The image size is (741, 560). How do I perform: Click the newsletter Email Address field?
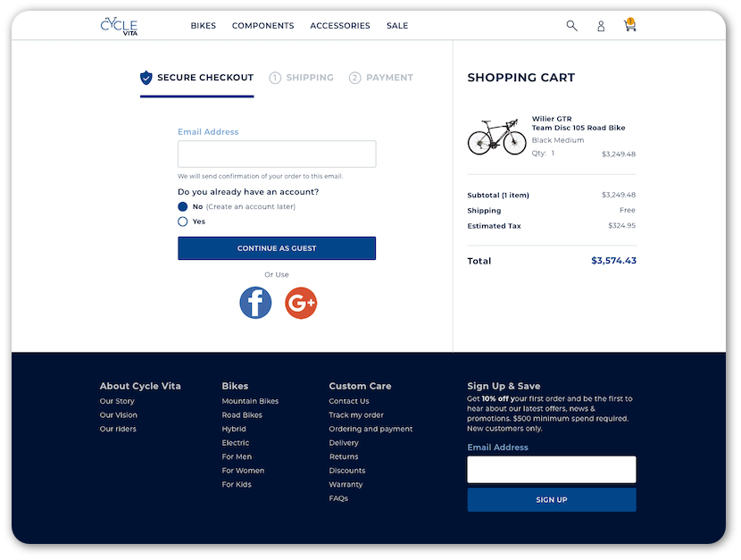(x=551, y=470)
